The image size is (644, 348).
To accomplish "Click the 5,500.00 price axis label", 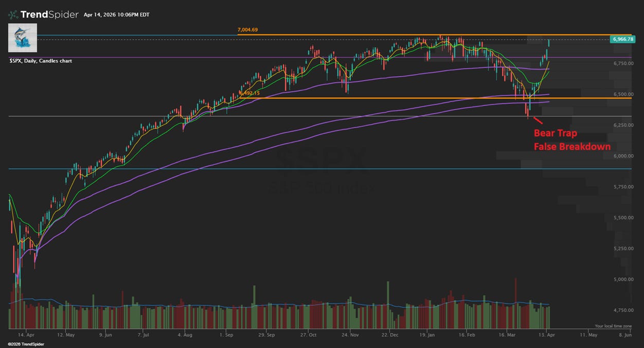I will (623, 218).
